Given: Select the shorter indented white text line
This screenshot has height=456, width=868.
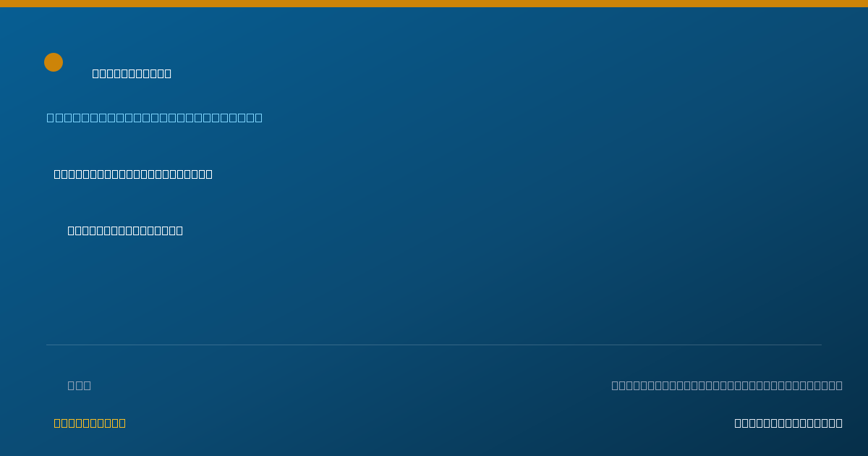Looking at the screenshot, I should (125, 230).
